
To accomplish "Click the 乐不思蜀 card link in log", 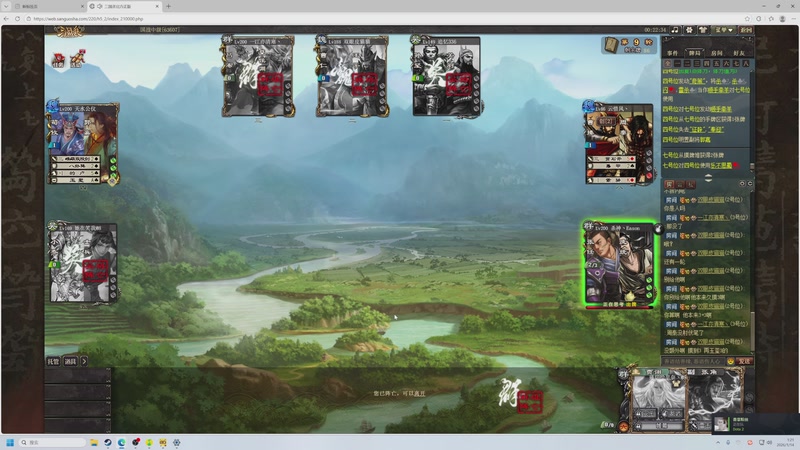I will point(720,166).
